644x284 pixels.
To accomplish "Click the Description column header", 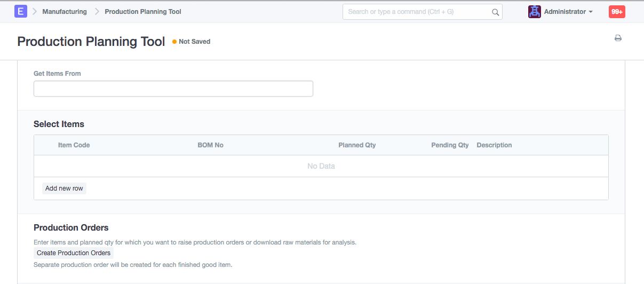I will pos(494,145).
